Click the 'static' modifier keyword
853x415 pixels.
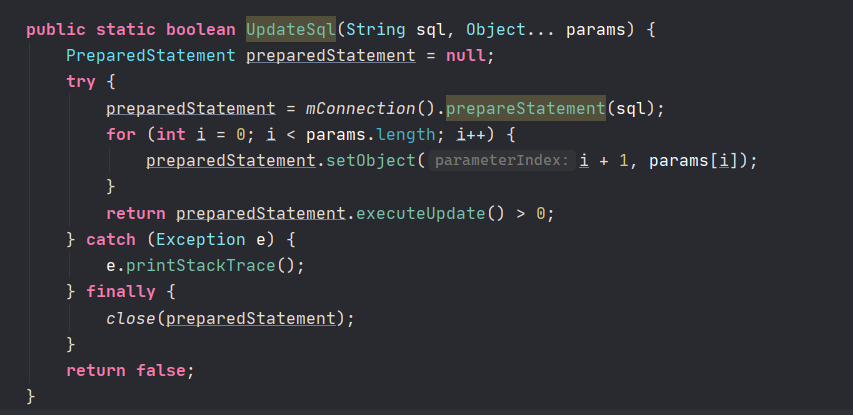pos(126,29)
